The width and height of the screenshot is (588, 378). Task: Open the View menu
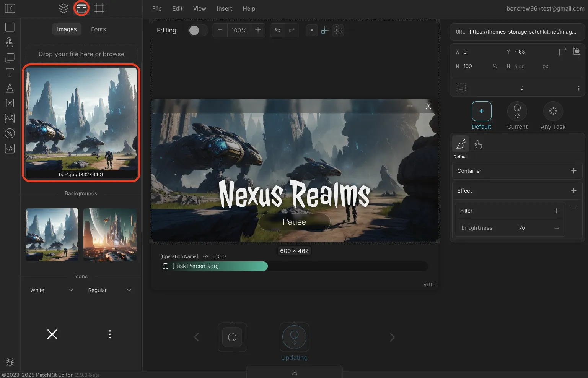(x=199, y=8)
